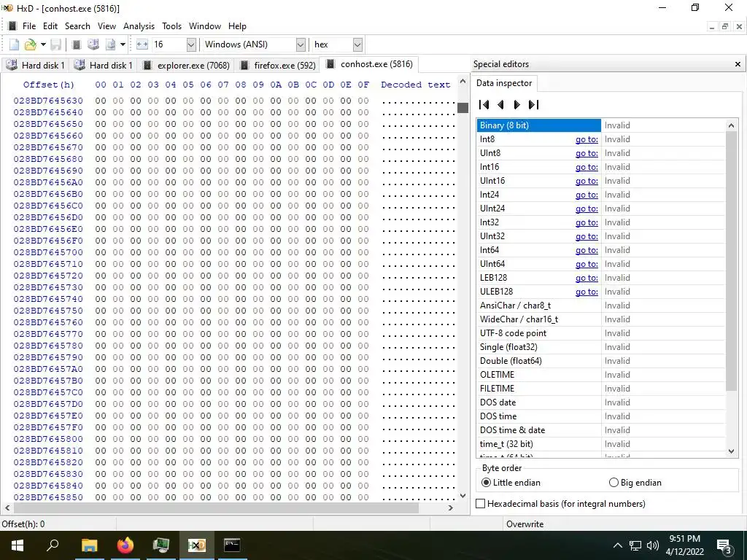
Task: Expand the Open file dropdown arrow
Action: pos(43,44)
